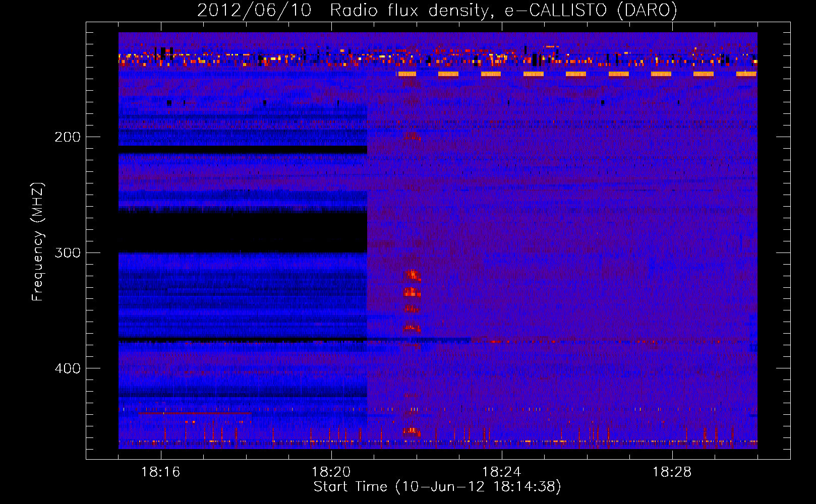Click the 400 frequency tick label
The width and height of the screenshot is (816, 504).
[68, 368]
